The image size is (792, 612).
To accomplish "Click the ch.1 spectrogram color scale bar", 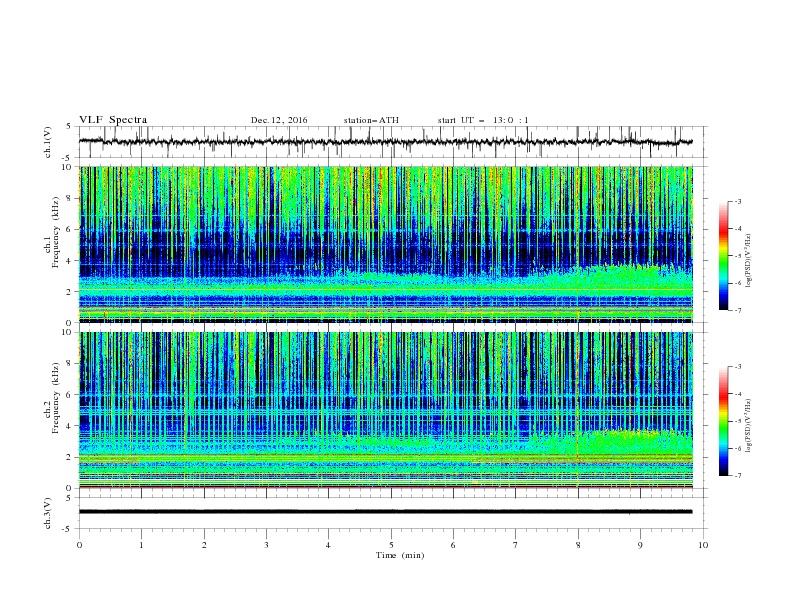I will [x=723, y=256].
